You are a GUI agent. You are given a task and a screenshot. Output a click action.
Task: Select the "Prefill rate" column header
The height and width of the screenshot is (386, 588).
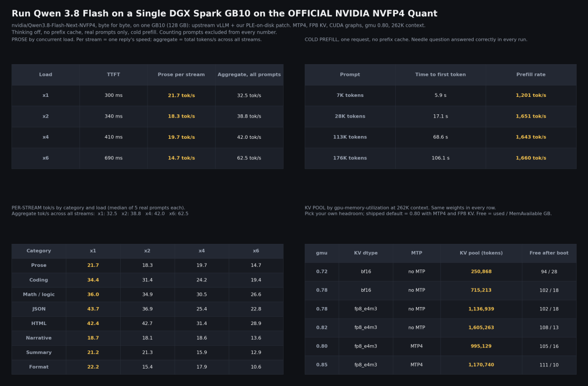tap(531, 75)
